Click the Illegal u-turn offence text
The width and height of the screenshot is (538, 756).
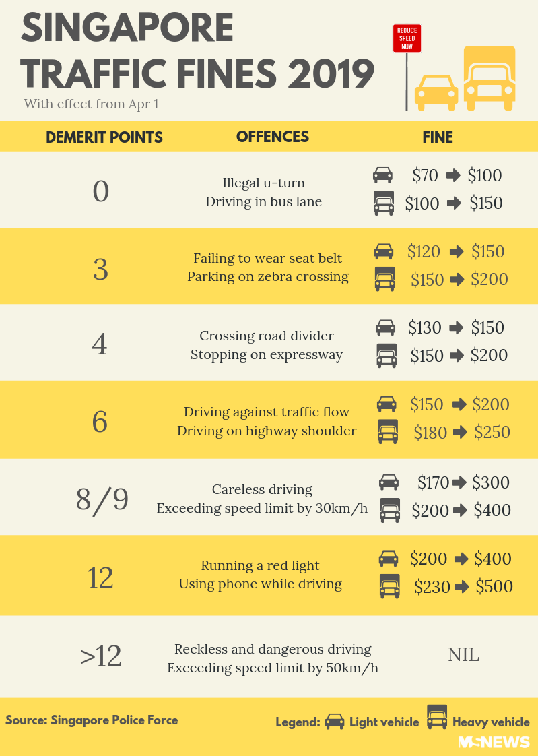(x=263, y=183)
